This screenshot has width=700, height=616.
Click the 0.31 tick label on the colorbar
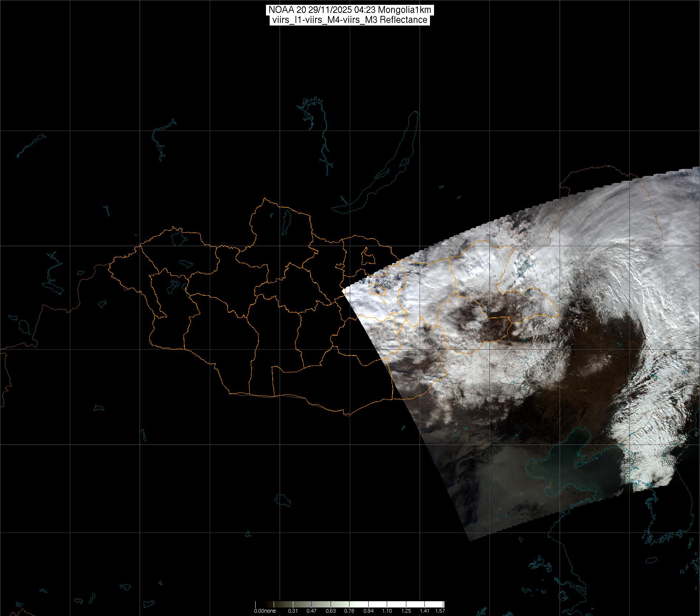point(293,611)
